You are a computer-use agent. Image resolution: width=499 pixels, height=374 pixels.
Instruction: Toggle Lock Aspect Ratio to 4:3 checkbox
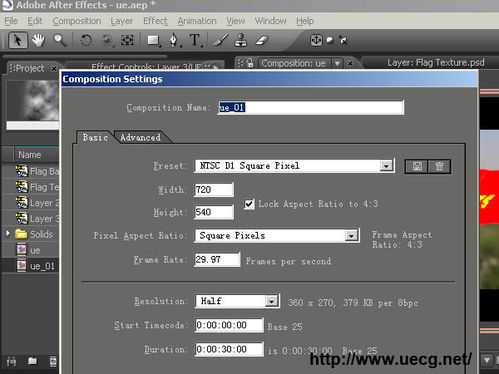click(x=249, y=204)
